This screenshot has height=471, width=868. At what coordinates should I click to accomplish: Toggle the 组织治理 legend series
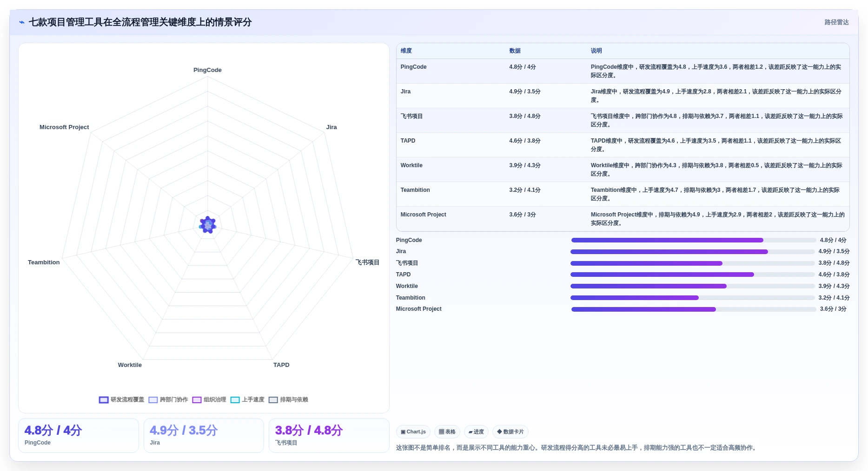[x=209, y=399]
